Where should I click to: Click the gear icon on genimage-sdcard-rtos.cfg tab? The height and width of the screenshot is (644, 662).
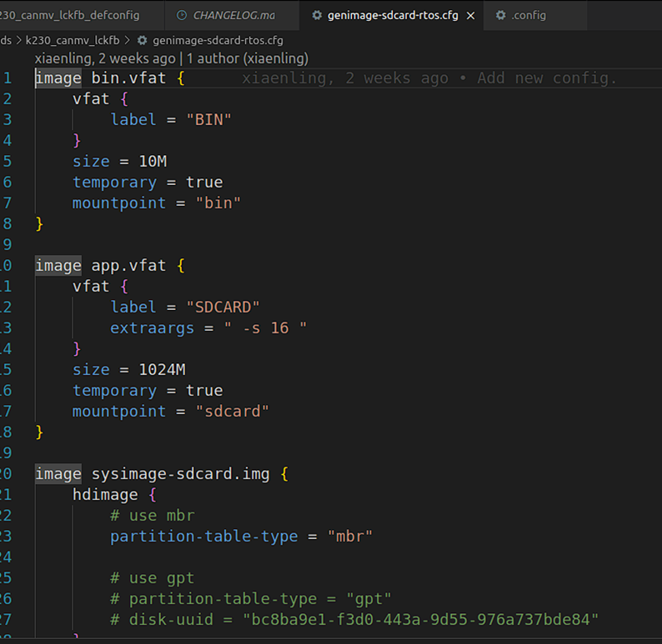coord(316,15)
